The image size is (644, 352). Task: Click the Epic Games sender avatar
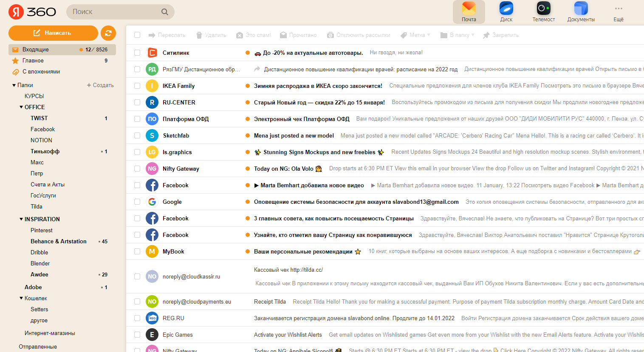click(x=152, y=335)
